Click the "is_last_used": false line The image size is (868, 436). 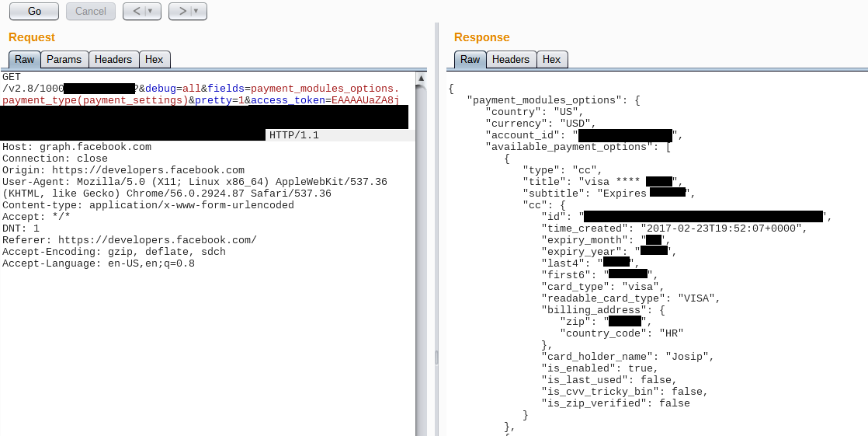tap(609, 379)
